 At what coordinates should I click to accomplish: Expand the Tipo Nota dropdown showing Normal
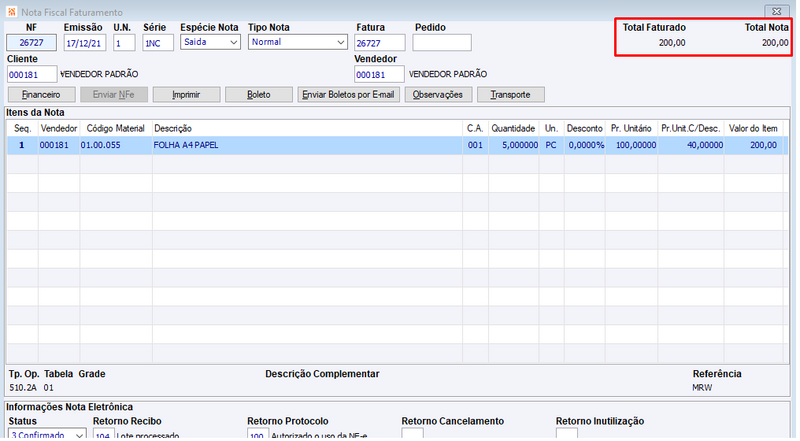pos(298,42)
